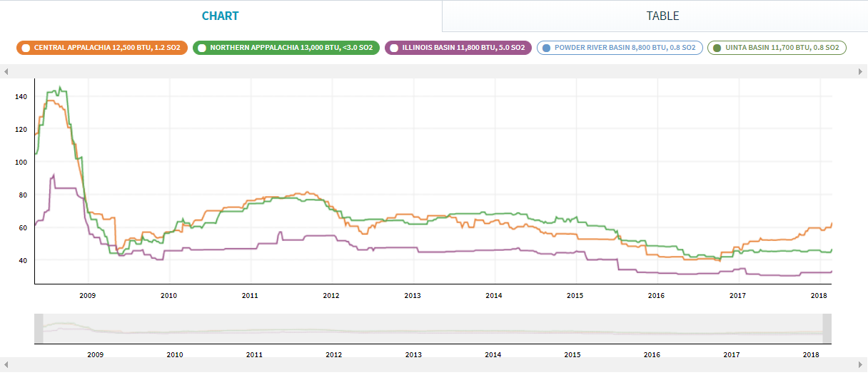Viewport: 868px width, 375px height.
Task: Toggle Central Appalachia 12,500 BTU series
Action: [x=101, y=48]
